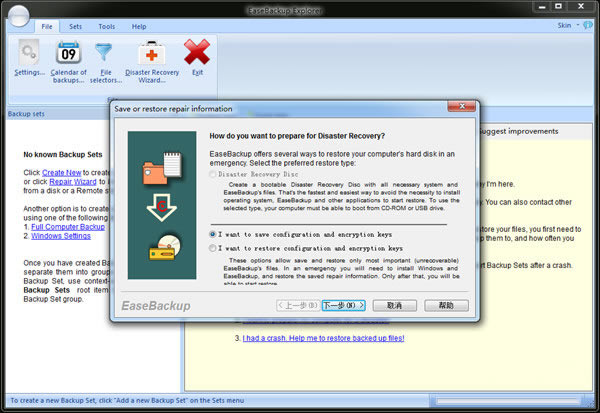The image size is (600, 413).
Task: Open the Full Computer Backup link
Action: pos(69,227)
